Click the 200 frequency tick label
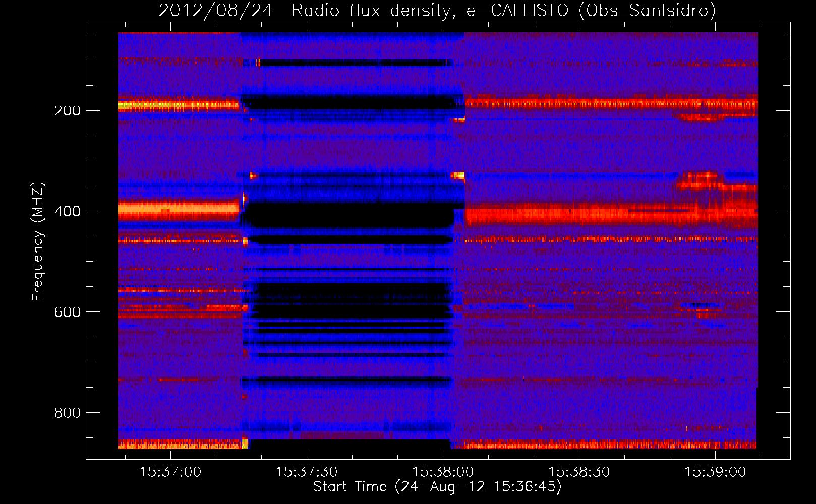This screenshot has height=504, width=816. 68,110
